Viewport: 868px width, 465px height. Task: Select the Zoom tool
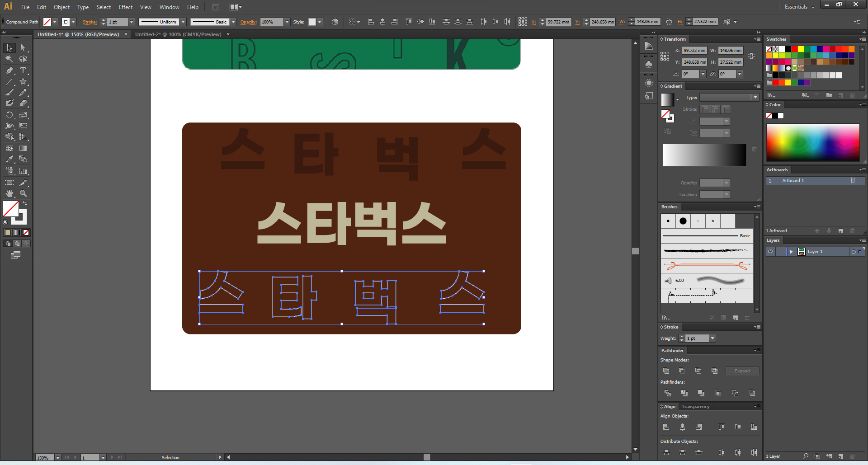click(23, 193)
